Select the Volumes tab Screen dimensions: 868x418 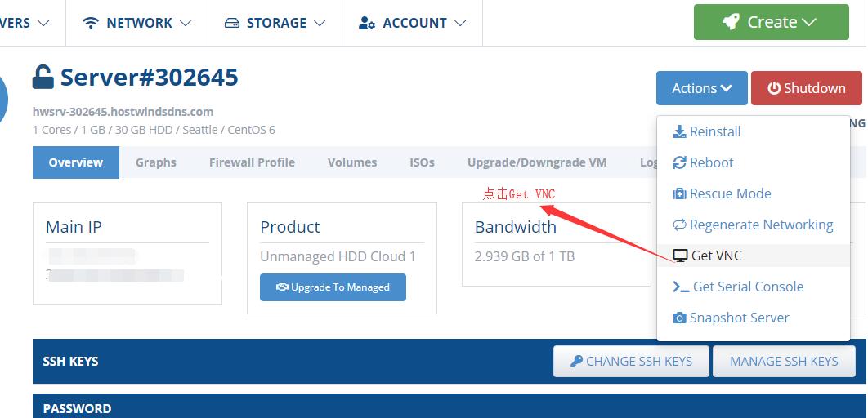pos(352,162)
